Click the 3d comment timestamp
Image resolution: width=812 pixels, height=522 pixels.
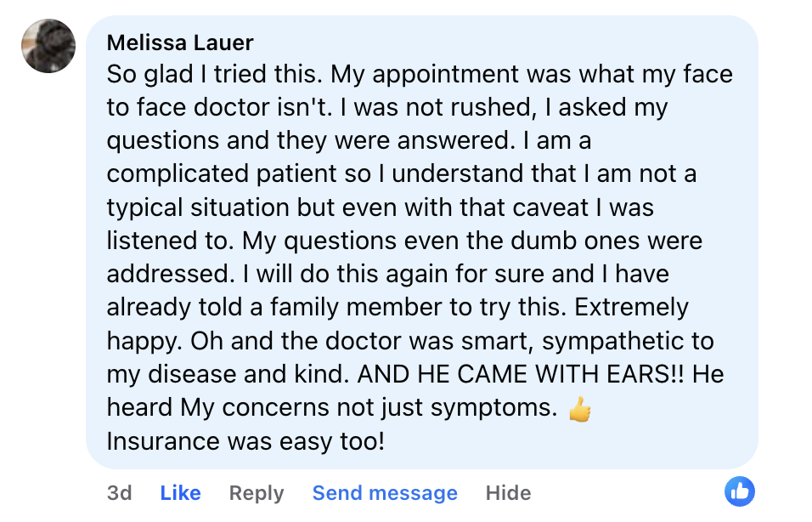[120, 493]
